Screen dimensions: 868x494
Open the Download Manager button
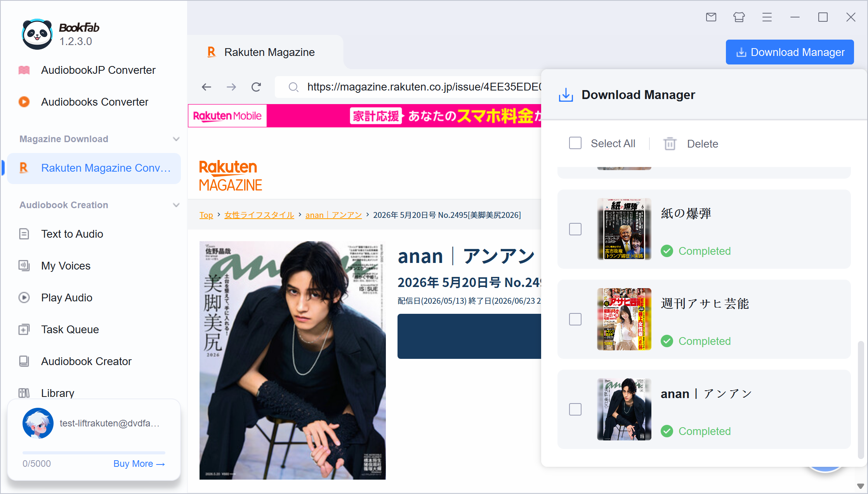coord(790,52)
